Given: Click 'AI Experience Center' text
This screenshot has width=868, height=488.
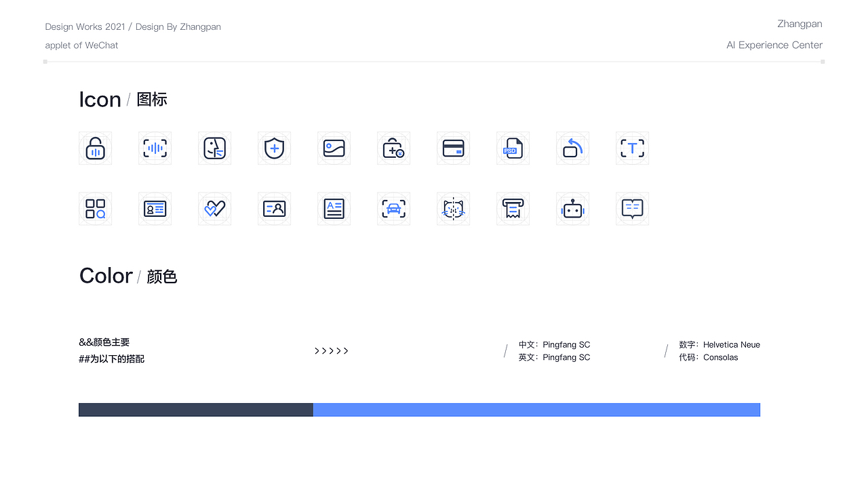Looking at the screenshot, I should click(774, 45).
